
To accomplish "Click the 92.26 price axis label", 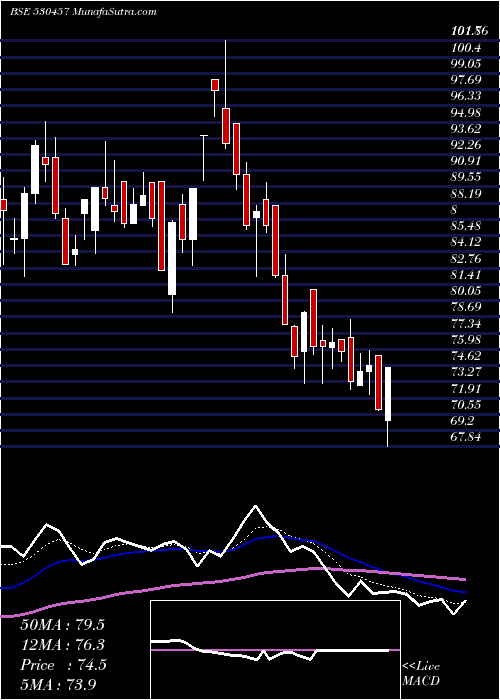I will [466, 145].
